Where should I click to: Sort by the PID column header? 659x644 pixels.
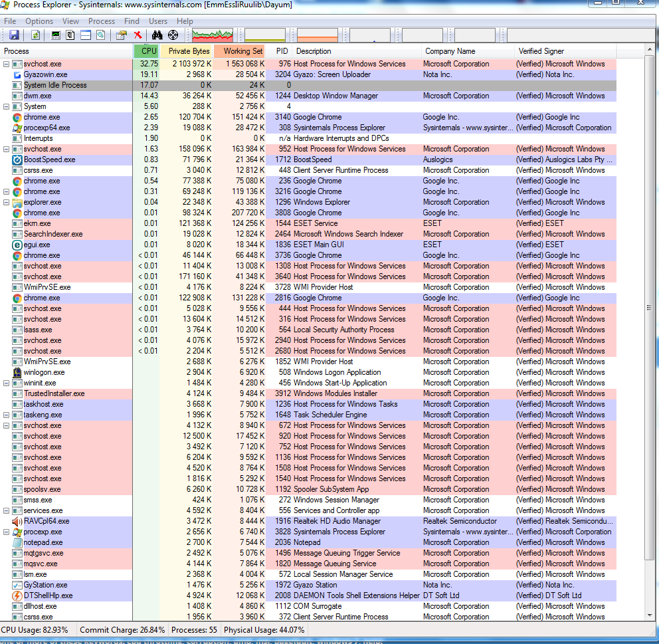coord(280,51)
